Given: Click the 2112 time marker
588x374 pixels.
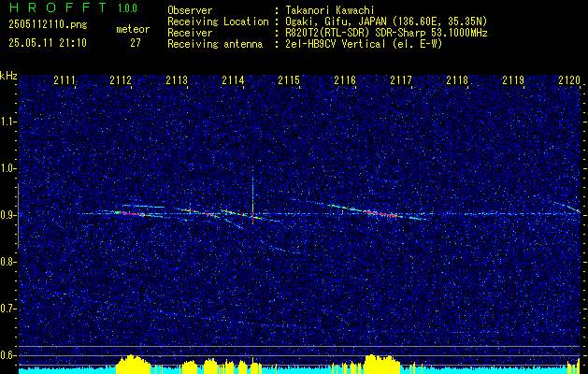Looking at the screenshot, I should coord(121,80).
